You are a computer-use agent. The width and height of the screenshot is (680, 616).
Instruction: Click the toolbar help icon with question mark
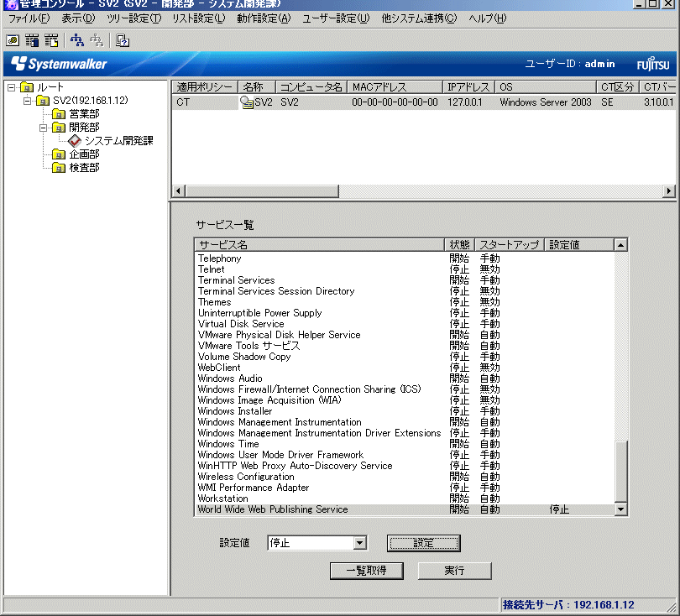click(123, 39)
